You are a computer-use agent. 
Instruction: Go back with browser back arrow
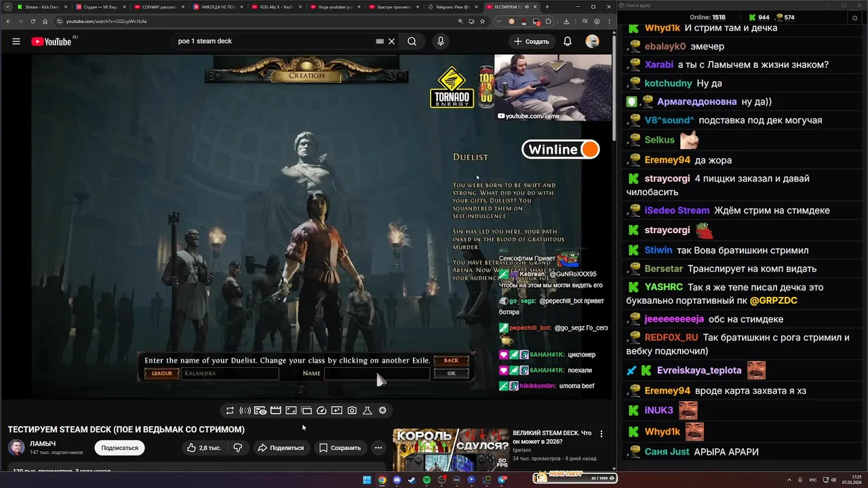pos(9,21)
